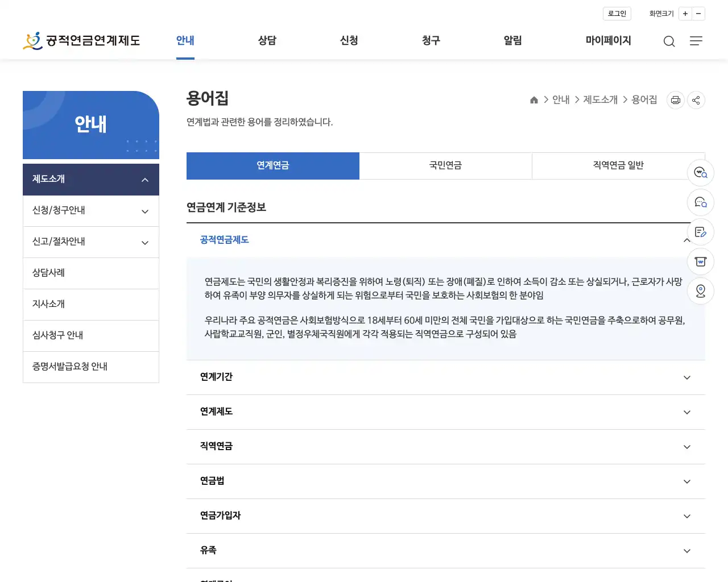Open the chat consultation quick icon
The height and width of the screenshot is (582, 728).
pyautogui.click(x=700, y=202)
